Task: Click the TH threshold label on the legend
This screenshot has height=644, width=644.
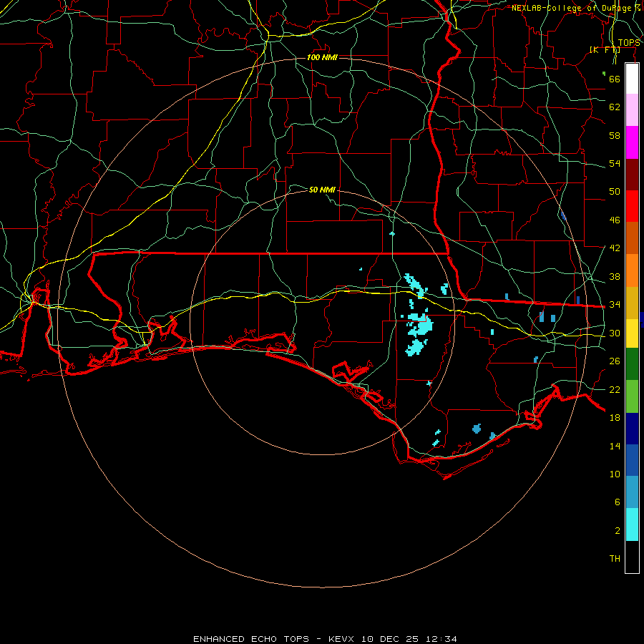Action: coord(615,559)
